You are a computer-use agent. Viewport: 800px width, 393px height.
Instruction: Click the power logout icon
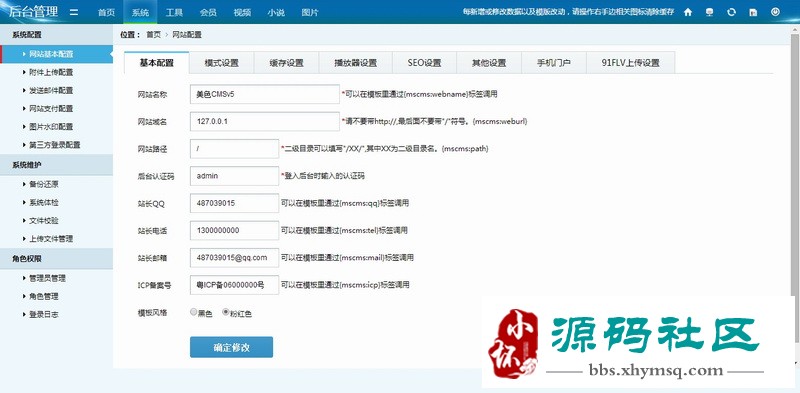[775, 12]
